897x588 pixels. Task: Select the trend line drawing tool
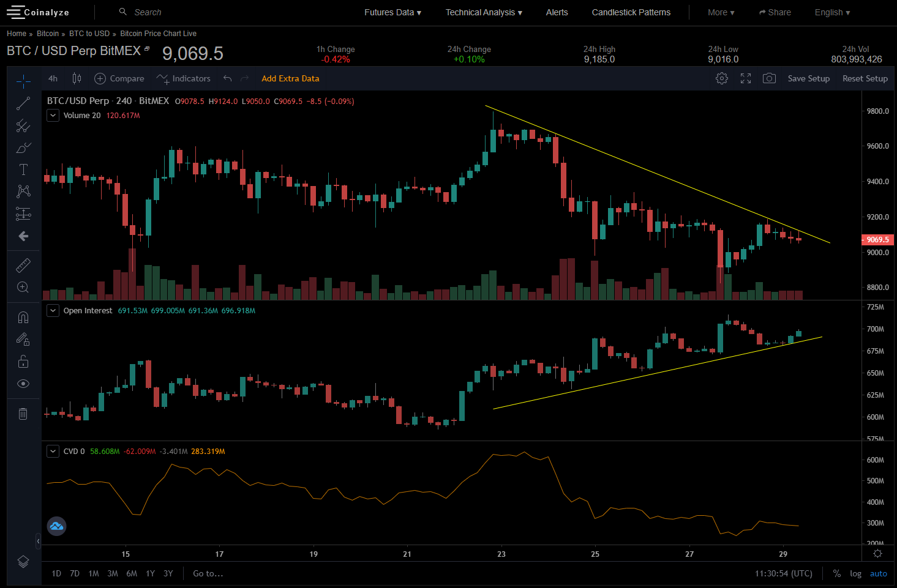(23, 103)
